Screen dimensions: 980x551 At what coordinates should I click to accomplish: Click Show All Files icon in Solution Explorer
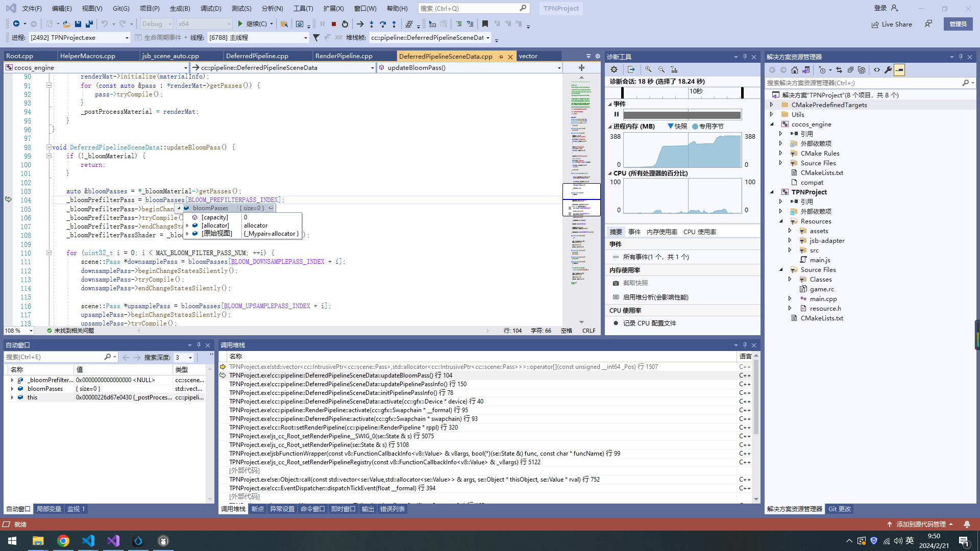pos(862,70)
